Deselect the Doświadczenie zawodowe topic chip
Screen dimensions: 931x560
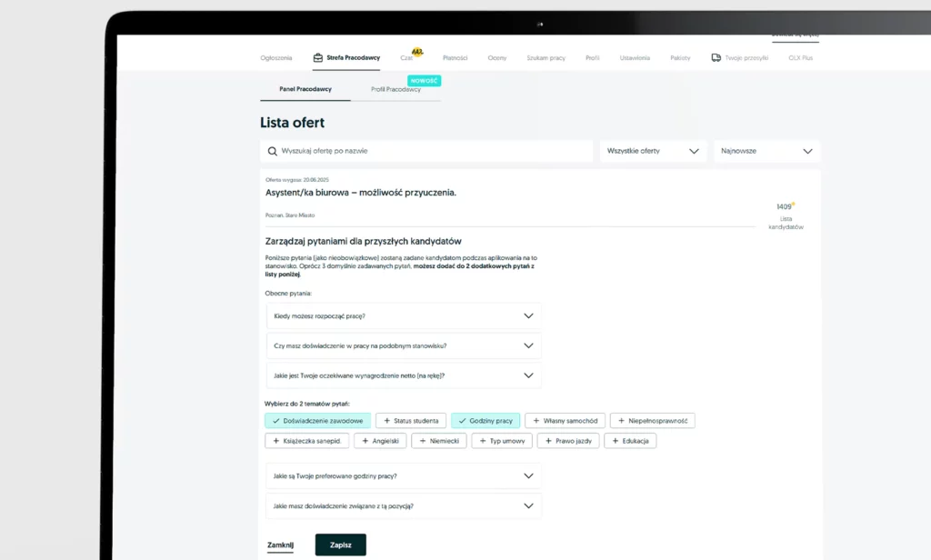[x=317, y=421]
